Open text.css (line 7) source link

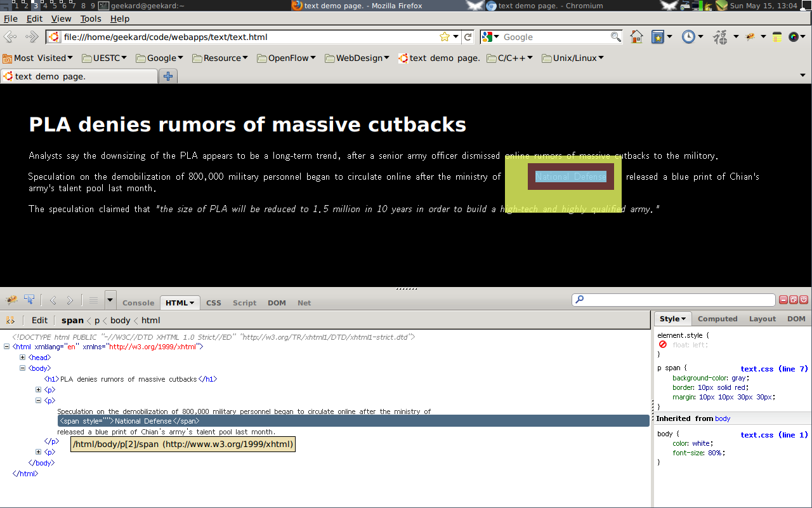click(774, 369)
